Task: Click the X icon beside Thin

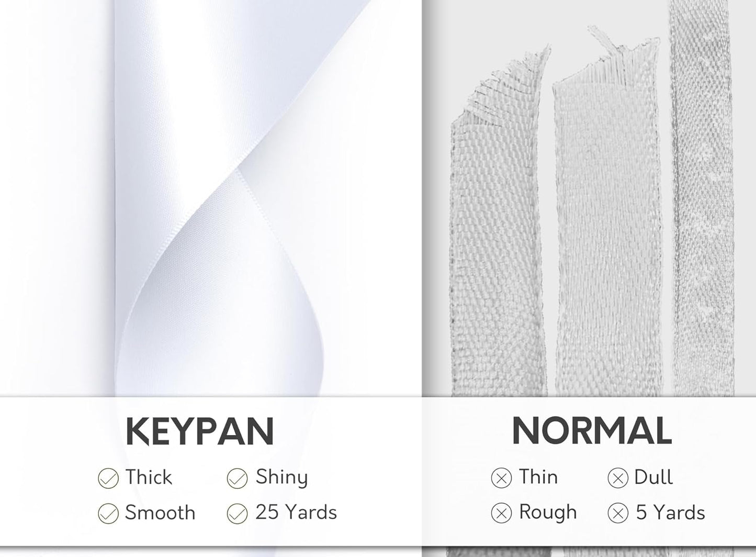Action: tap(501, 478)
